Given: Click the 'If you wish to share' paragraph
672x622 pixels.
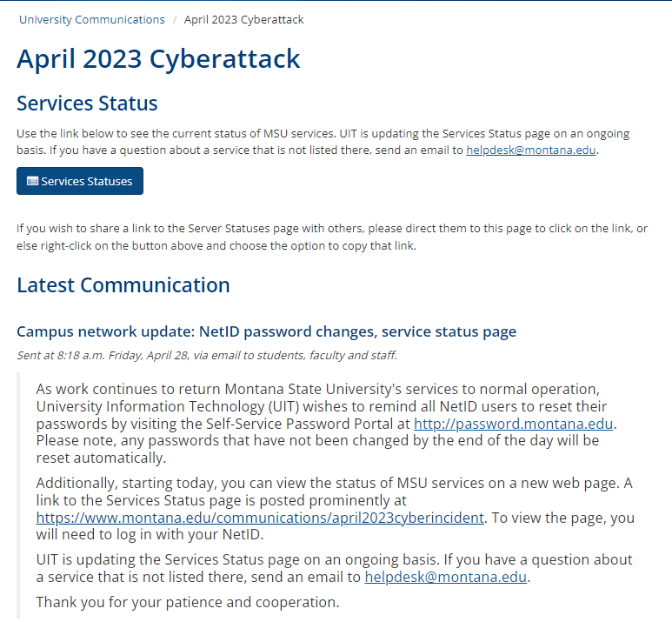Looking at the screenshot, I should pyautogui.click(x=332, y=237).
